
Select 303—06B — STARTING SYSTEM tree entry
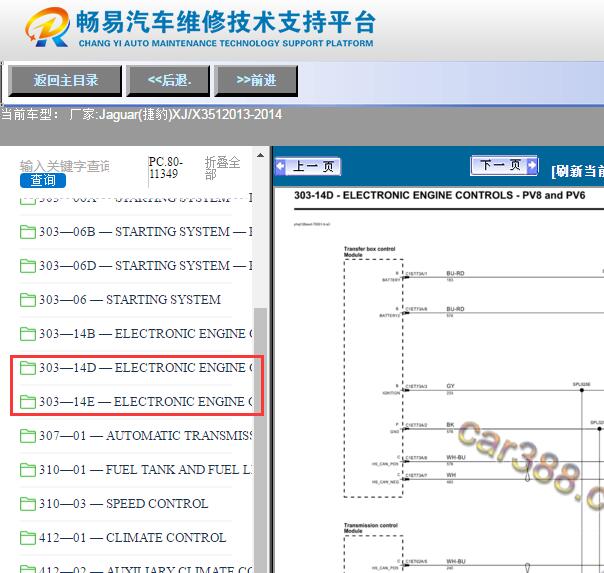click(x=146, y=232)
